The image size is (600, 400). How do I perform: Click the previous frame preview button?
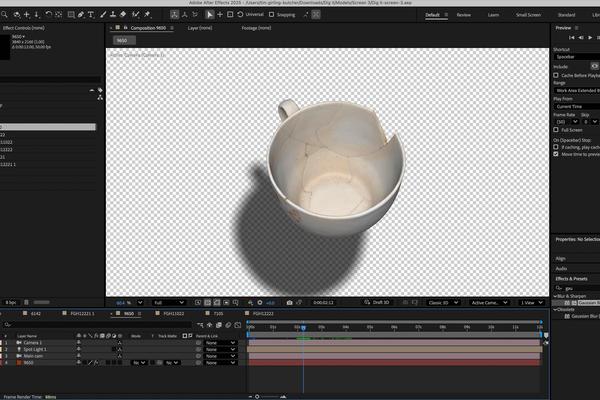coord(581,38)
